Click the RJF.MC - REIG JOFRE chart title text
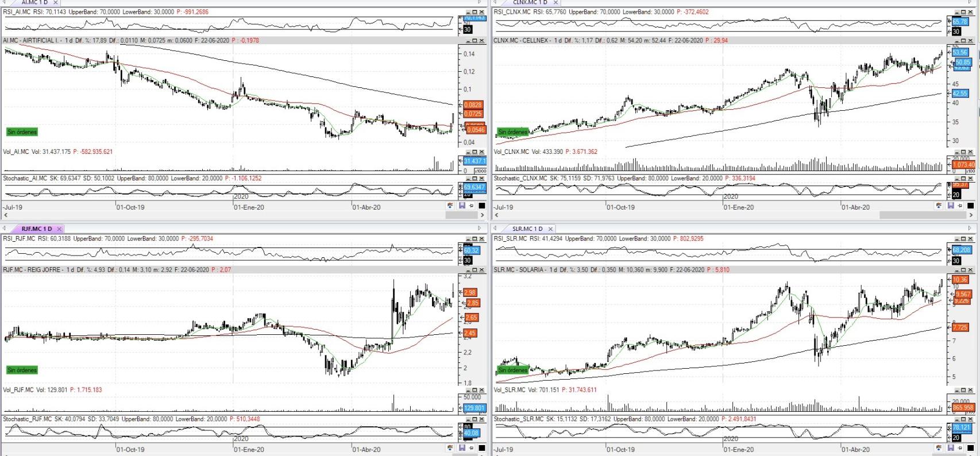The image size is (980, 456). coord(32,269)
